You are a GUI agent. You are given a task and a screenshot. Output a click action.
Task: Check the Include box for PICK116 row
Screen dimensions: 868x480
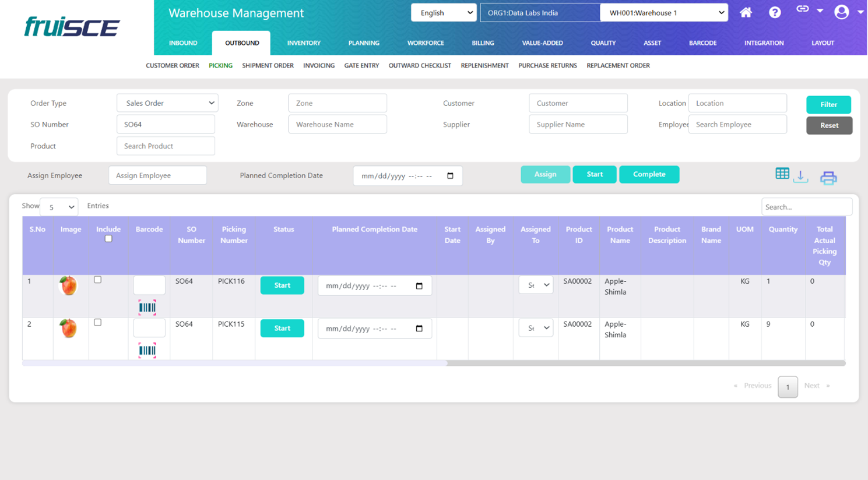(x=98, y=280)
